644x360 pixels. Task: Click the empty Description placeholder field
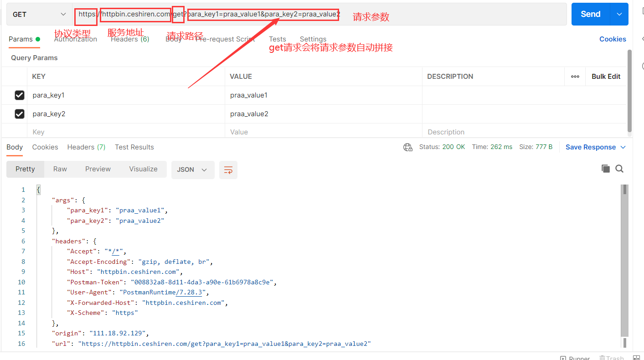click(x=524, y=132)
